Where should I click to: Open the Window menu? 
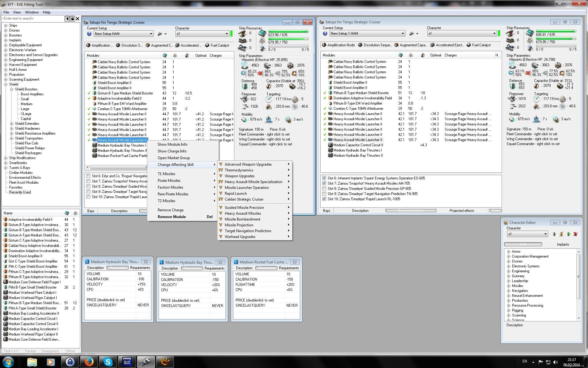coord(32,12)
